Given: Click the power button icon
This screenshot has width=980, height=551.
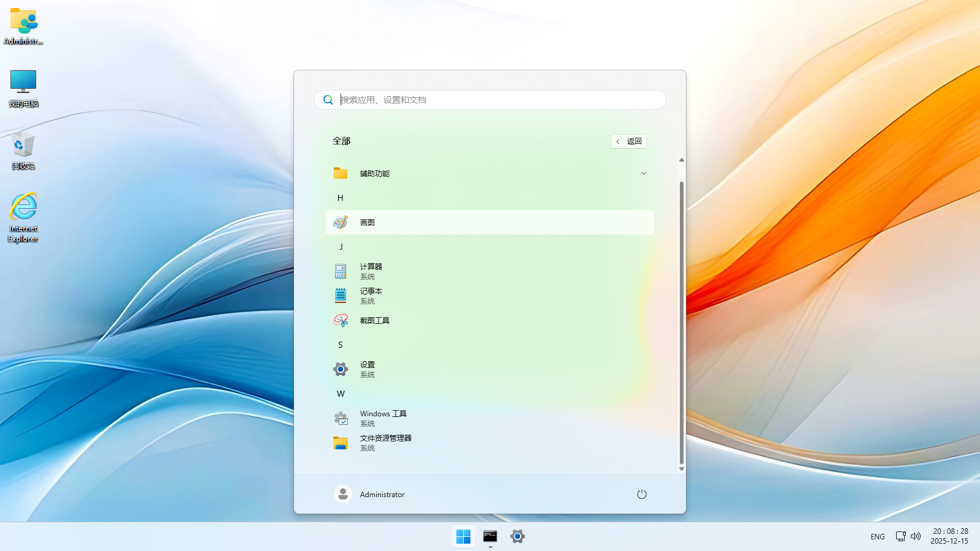Looking at the screenshot, I should (641, 494).
